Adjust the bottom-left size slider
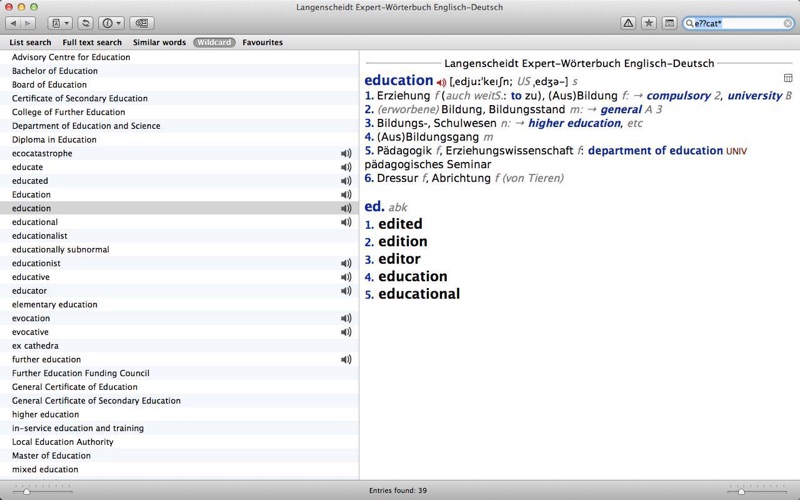 point(27,491)
